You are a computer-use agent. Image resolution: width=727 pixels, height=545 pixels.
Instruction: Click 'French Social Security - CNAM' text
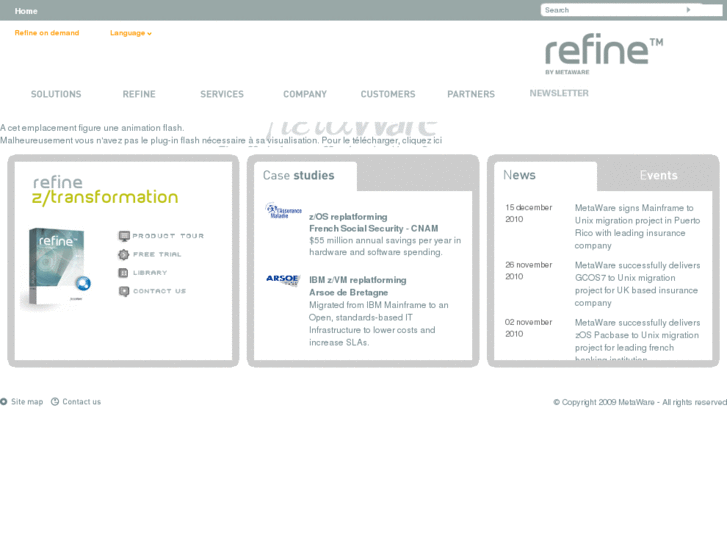tap(374, 229)
